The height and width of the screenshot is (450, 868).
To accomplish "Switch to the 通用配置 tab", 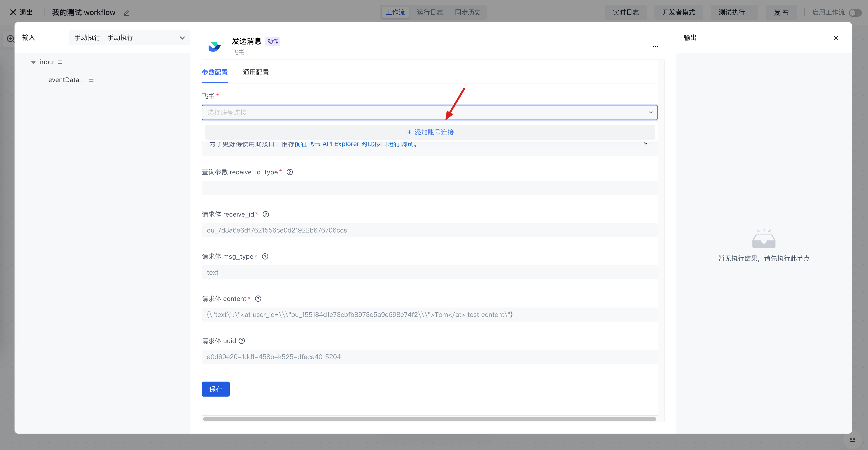I will tap(256, 72).
